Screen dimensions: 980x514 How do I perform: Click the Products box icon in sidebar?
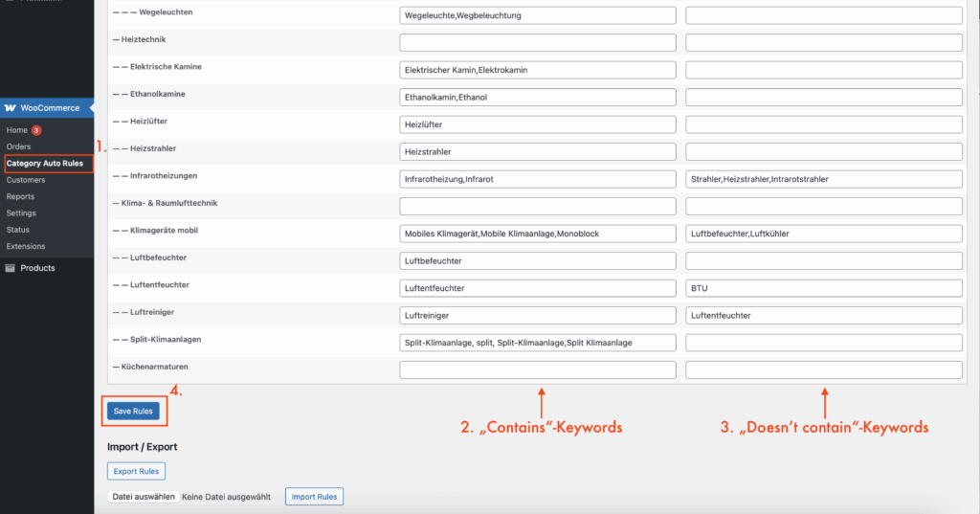coord(10,268)
